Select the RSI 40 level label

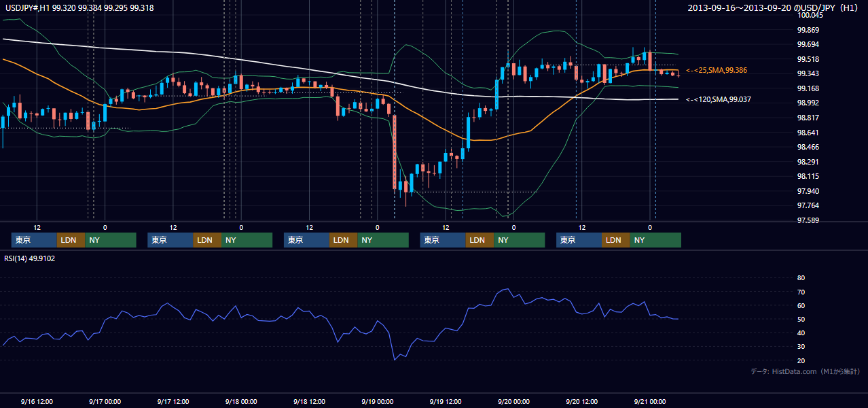[801, 333]
